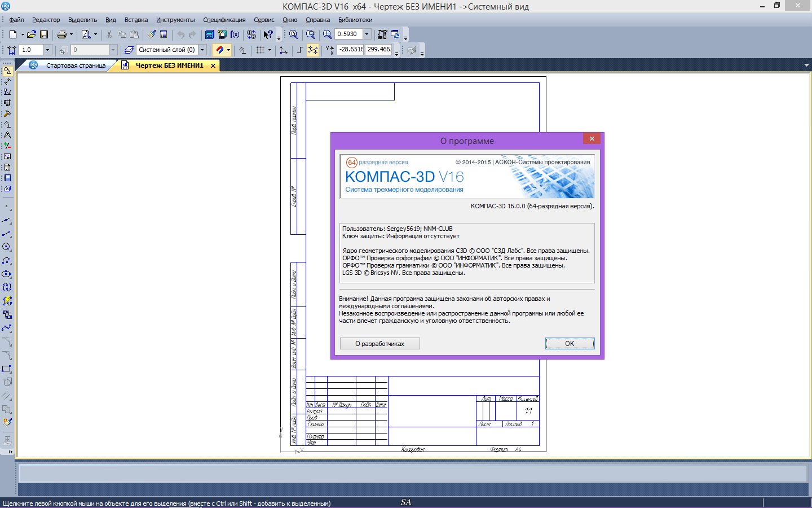Click the Undo arrow icon
Screen dimensions: 812x508
click(x=180, y=34)
